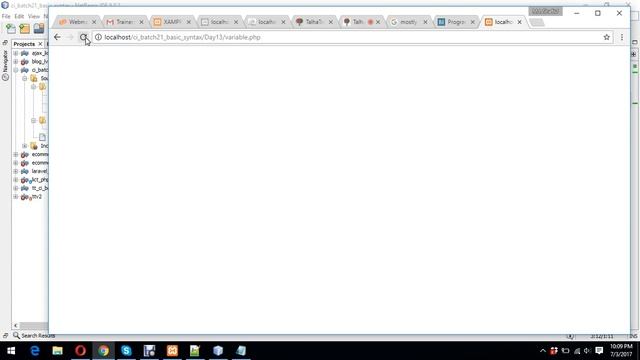Screen dimensions: 640x360
Task: Click Projects panel horizontal scrollbar left arrow
Action: 16,326
